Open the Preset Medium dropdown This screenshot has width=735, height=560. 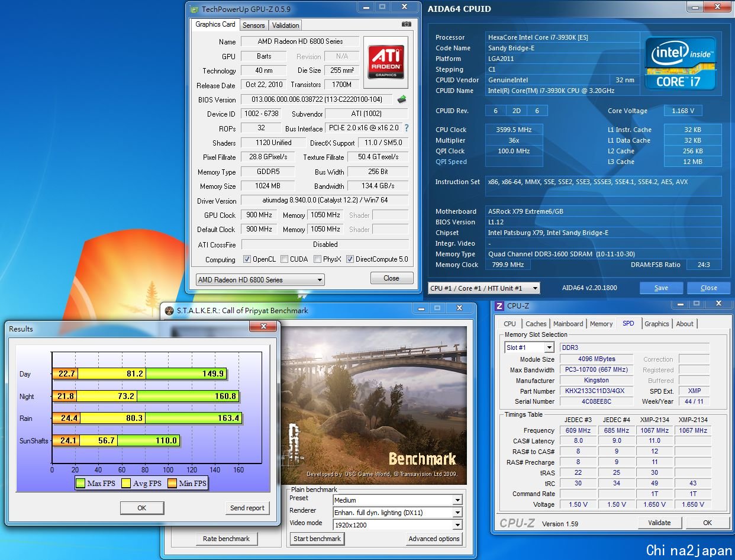(397, 500)
